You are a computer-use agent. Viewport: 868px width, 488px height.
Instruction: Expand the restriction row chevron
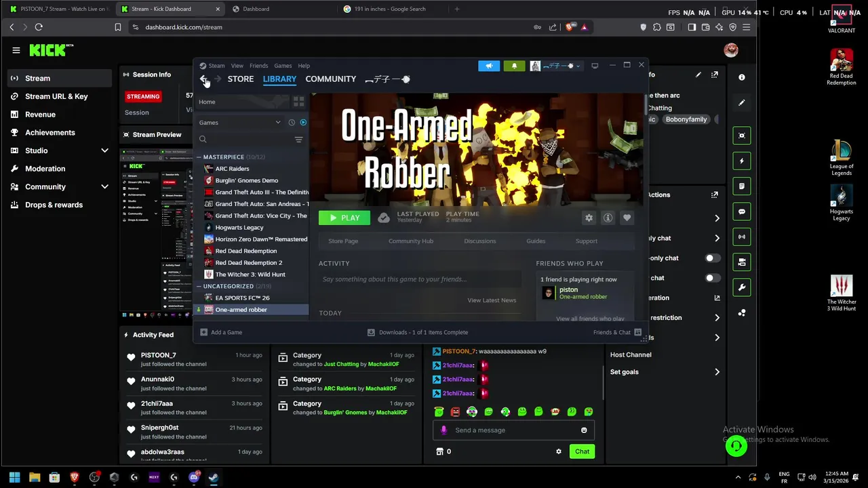click(x=717, y=318)
